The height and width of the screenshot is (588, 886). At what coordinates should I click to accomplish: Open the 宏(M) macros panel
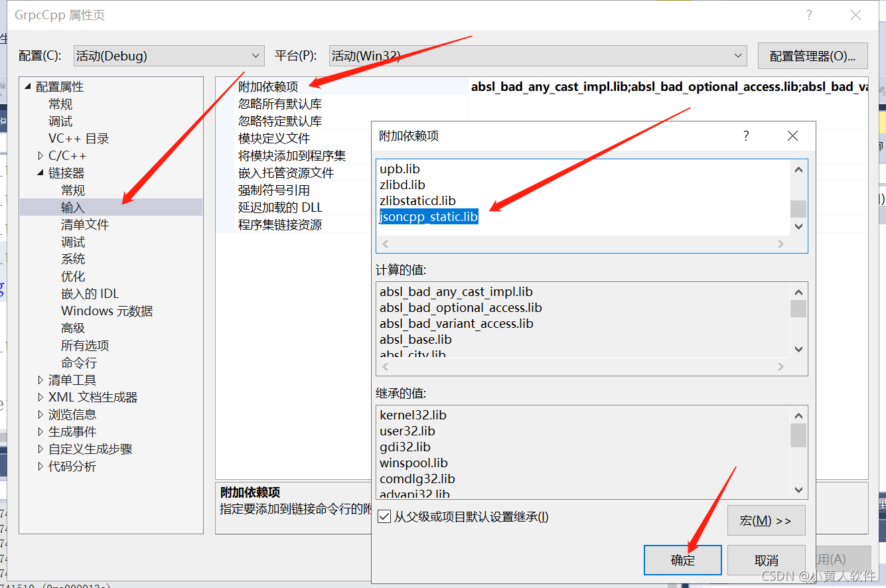coord(766,520)
